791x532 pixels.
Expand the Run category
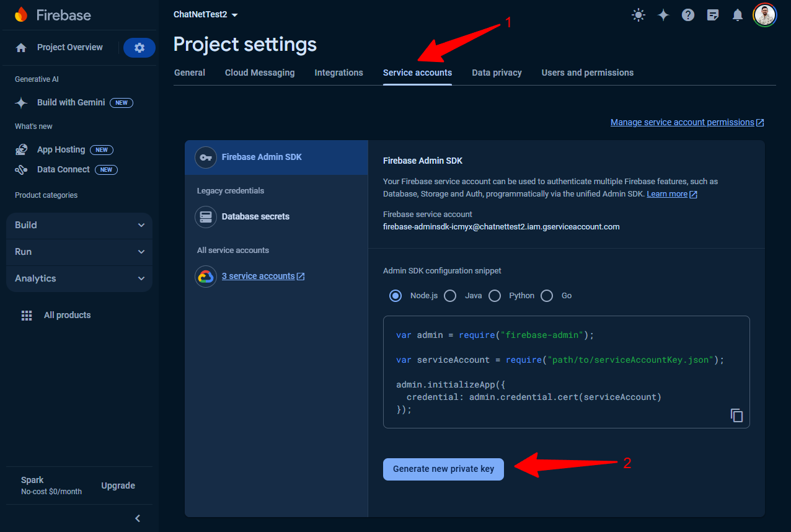tap(79, 252)
